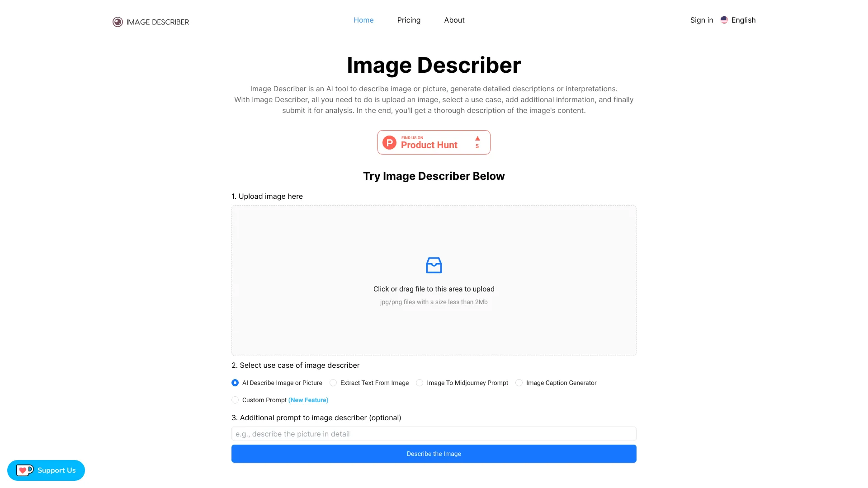Click the American flag language icon
The height and width of the screenshot is (488, 868).
pos(724,20)
